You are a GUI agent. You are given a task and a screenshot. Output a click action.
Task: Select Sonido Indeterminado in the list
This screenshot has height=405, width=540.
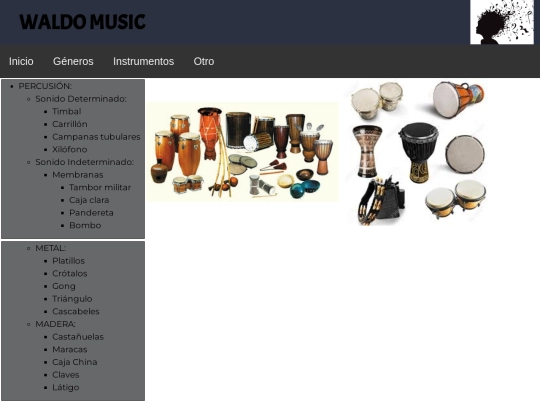[84, 162]
